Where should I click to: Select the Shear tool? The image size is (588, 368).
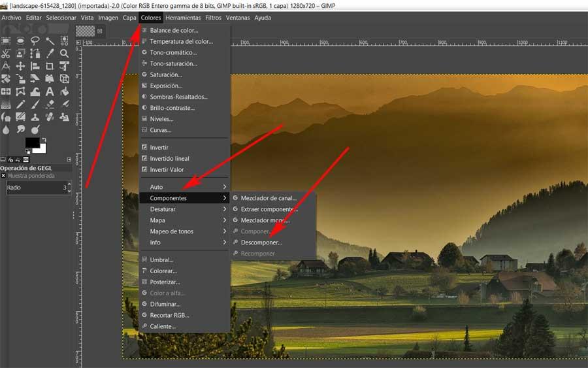[35, 79]
